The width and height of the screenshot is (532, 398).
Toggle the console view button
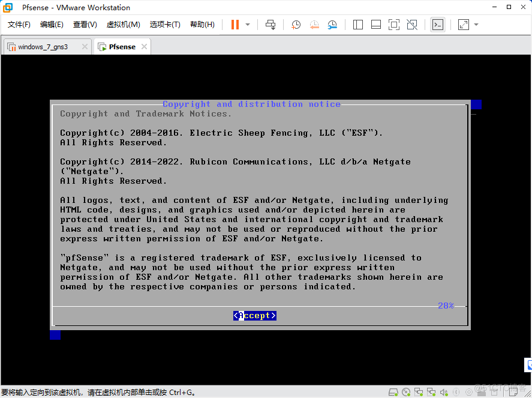[438, 25]
